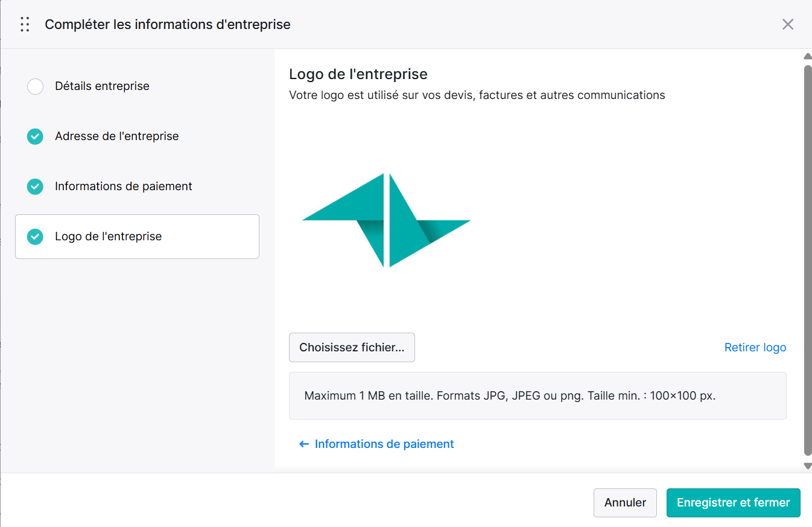Select the Logo de l'entreprise step

coord(137,237)
